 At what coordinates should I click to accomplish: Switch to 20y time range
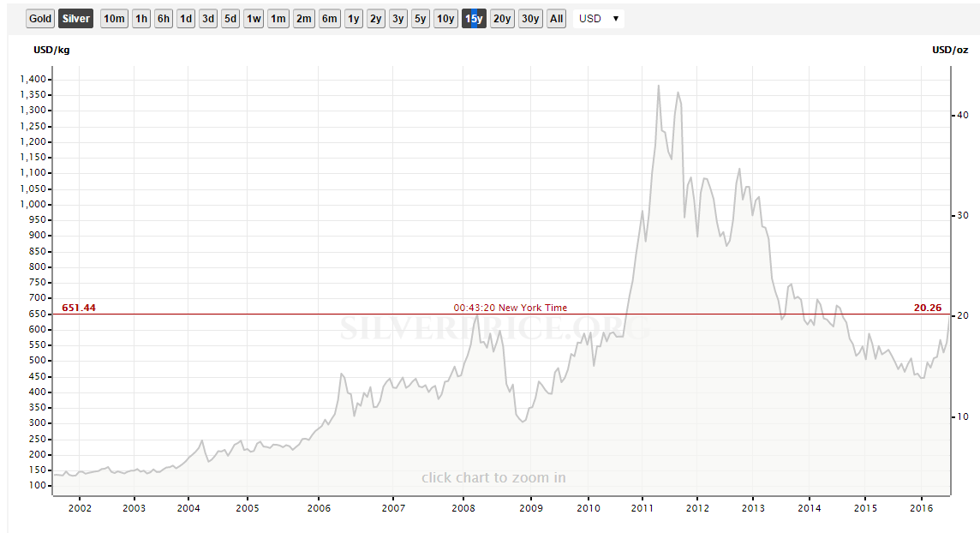click(x=502, y=19)
